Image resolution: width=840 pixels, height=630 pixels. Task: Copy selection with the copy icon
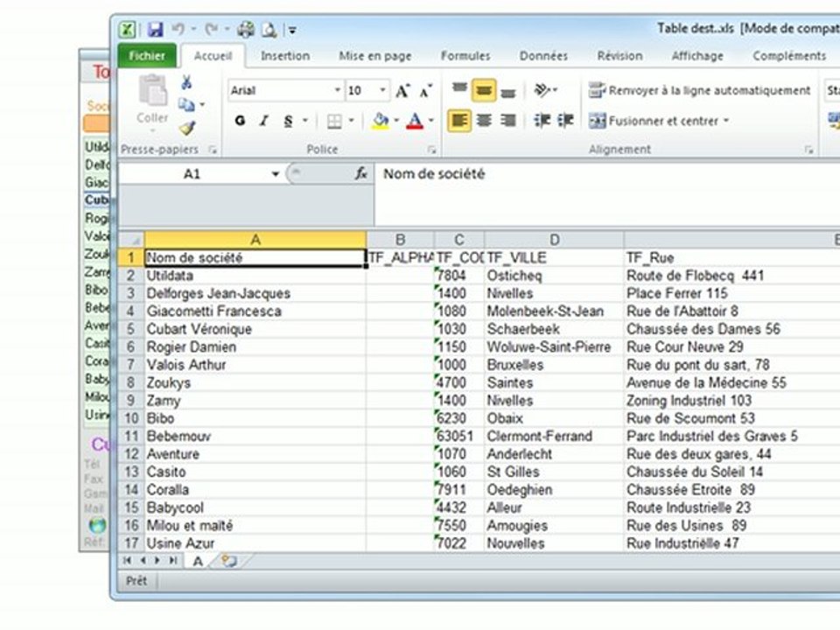tap(185, 104)
